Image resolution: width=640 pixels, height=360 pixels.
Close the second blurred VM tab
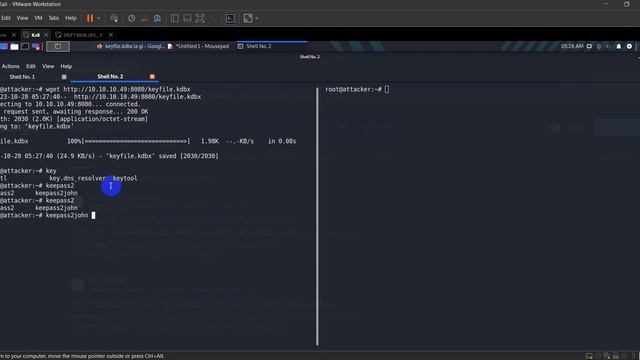point(111,35)
